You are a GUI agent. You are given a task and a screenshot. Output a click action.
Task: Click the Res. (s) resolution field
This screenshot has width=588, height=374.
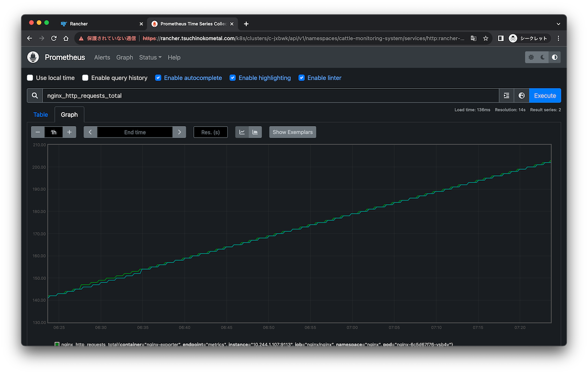211,132
